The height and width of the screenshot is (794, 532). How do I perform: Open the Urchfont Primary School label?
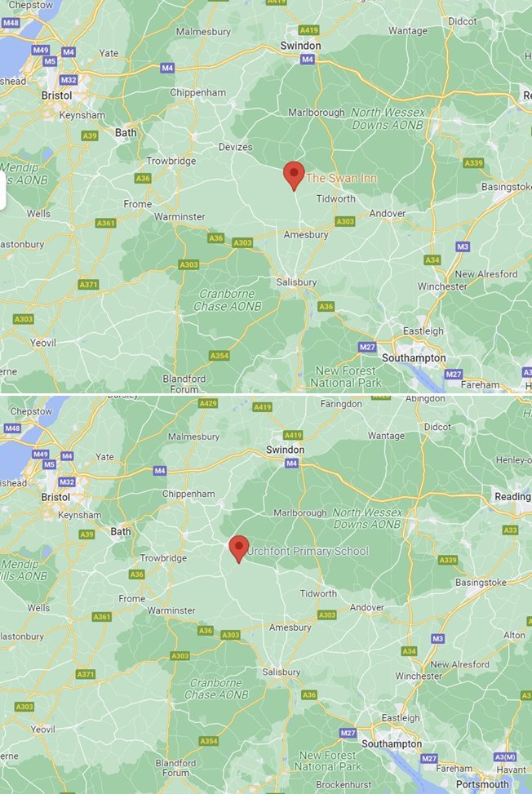308,551
